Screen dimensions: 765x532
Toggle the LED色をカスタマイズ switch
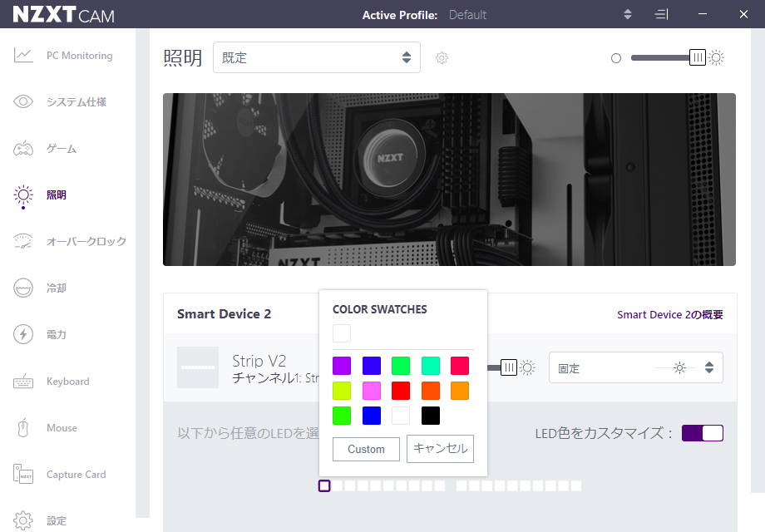pos(703,433)
